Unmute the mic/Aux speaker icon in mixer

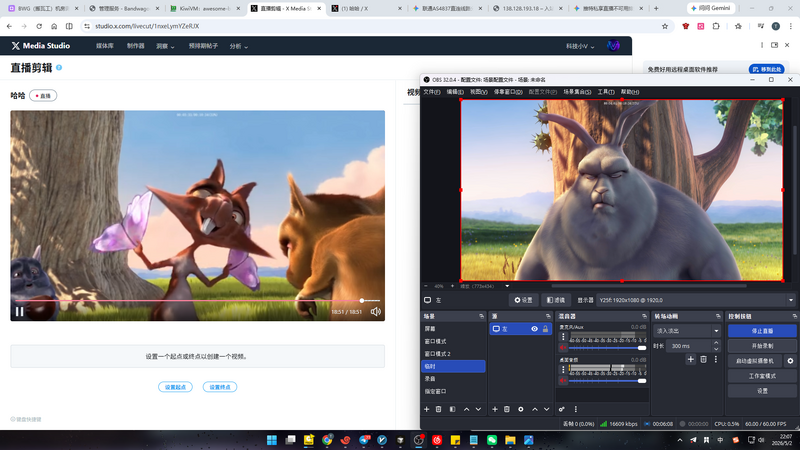coord(563,347)
